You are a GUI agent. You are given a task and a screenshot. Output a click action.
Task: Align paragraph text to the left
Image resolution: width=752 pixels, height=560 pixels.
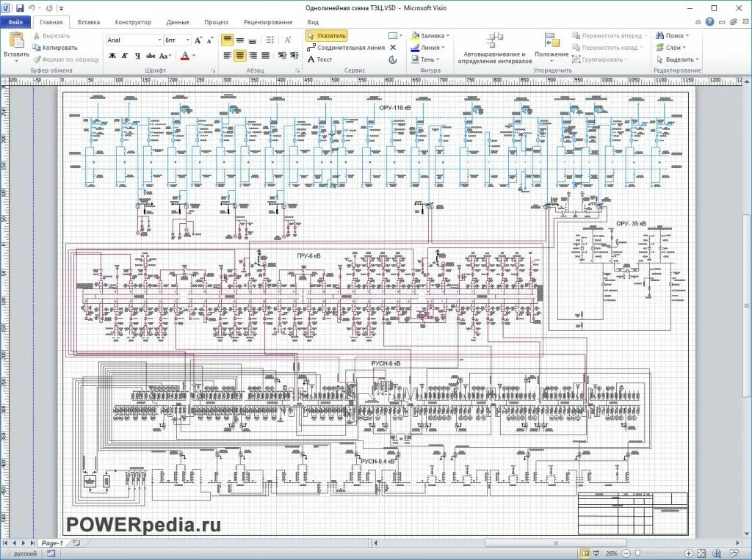coord(228,56)
